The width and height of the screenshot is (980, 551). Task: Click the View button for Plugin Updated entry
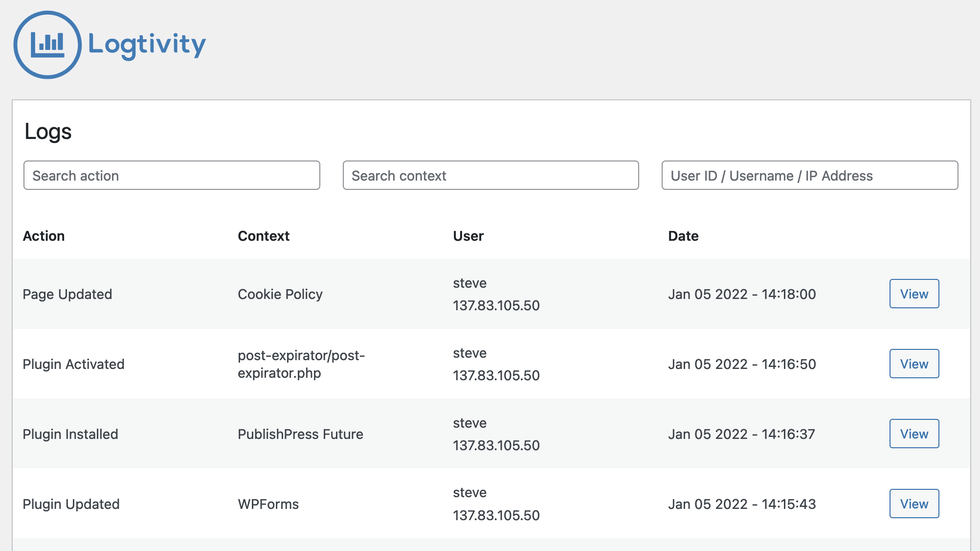coord(913,504)
